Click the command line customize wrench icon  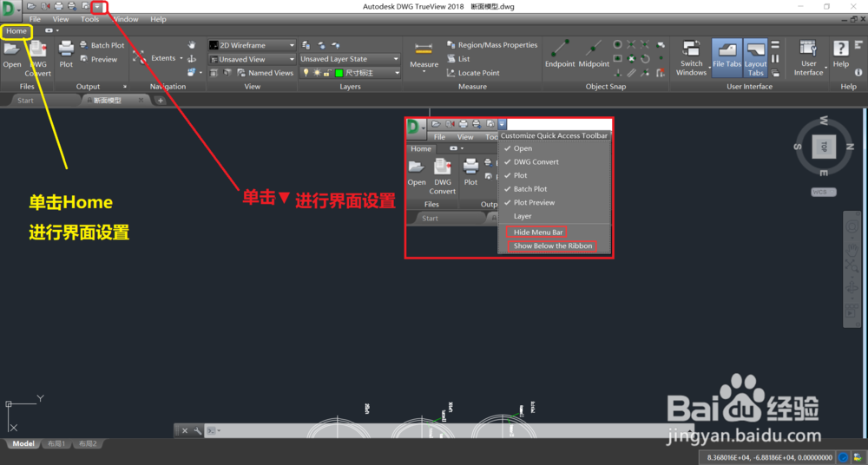pos(197,430)
